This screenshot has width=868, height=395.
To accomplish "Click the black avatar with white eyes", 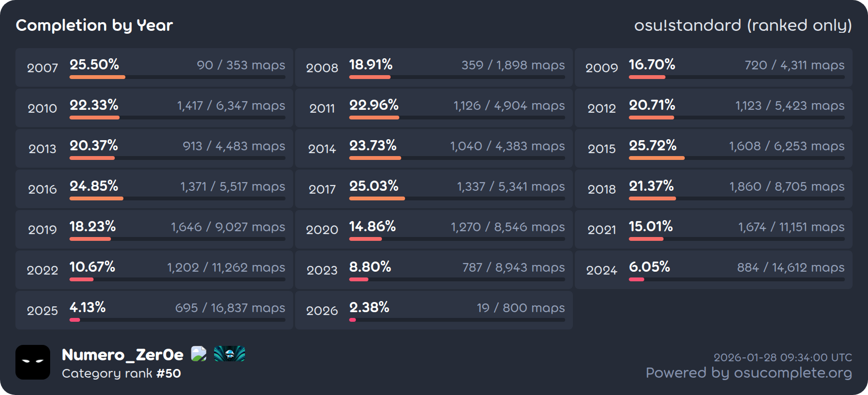I will pos(33,362).
